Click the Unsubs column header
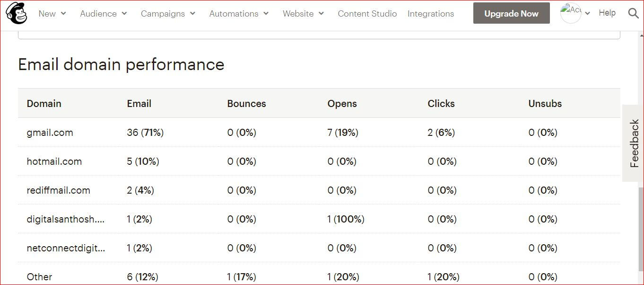The height and width of the screenshot is (285, 644). click(545, 104)
